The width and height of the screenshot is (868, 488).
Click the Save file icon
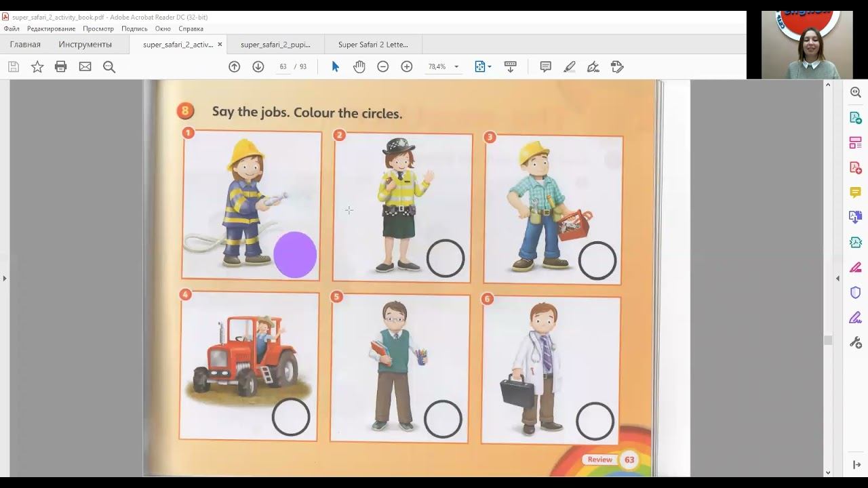click(14, 66)
